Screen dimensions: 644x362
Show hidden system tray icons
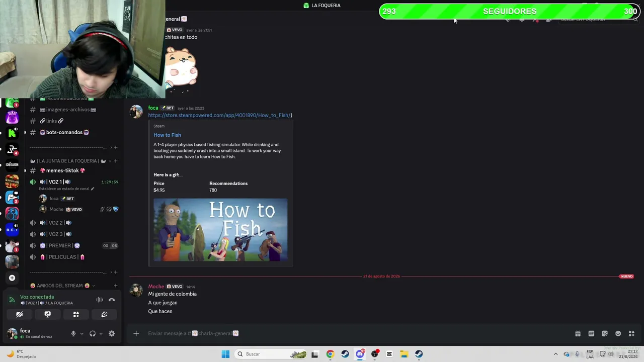555,354
